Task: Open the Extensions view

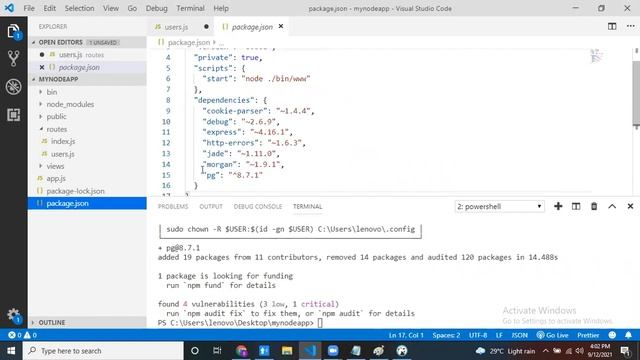Action: (13, 115)
